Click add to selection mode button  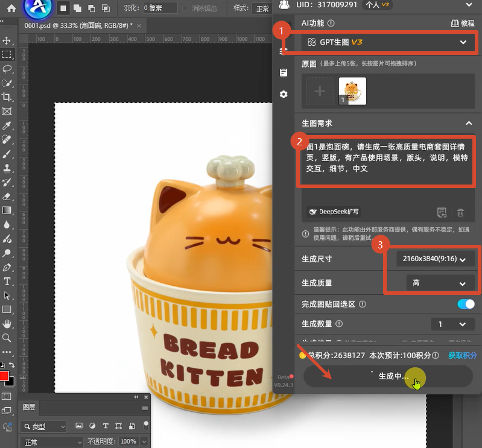(77, 8)
